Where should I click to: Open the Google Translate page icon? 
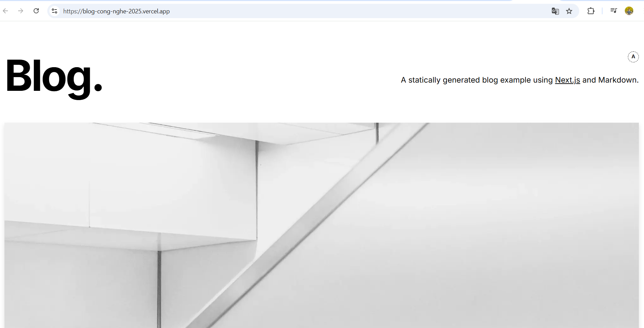[555, 11]
